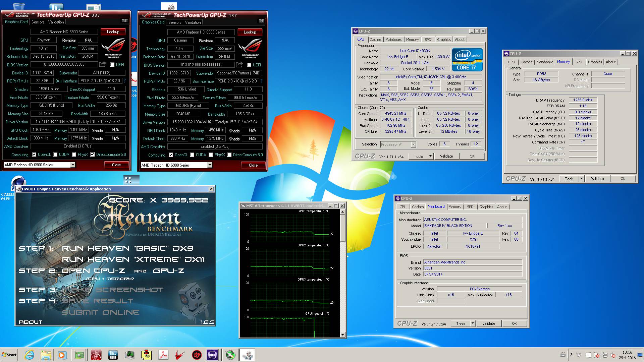Switch to Validation tab in right GPU-Z

tap(193, 22)
